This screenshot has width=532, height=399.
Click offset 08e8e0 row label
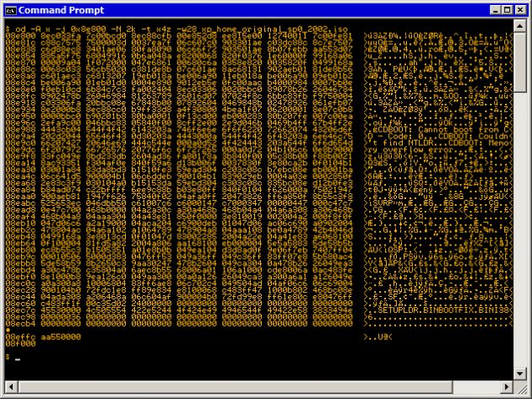pyautogui.click(x=20, y=89)
